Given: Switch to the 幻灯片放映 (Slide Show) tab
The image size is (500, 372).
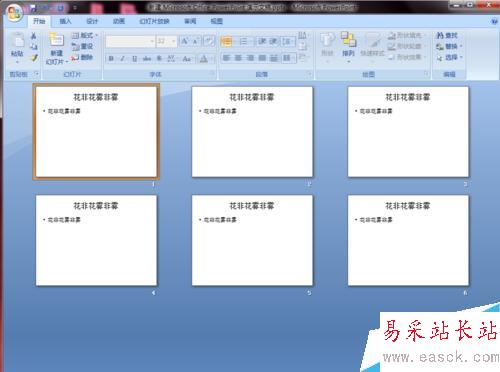Looking at the screenshot, I should [154, 21].
